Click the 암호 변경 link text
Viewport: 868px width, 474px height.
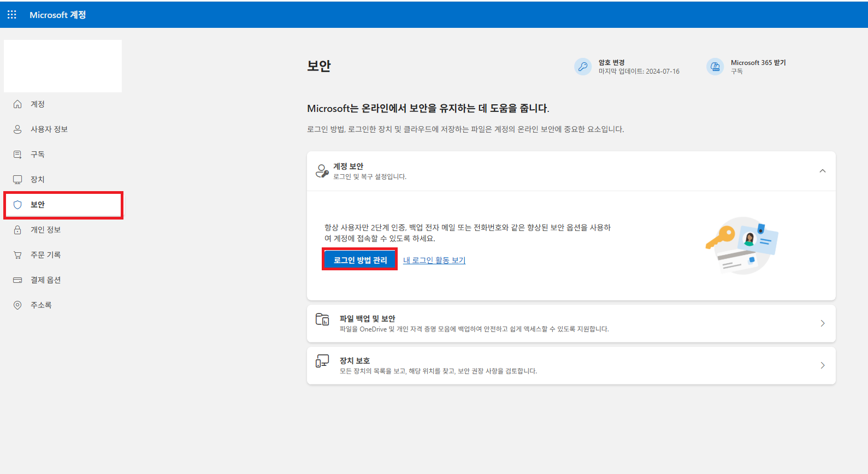pos(611,63)
